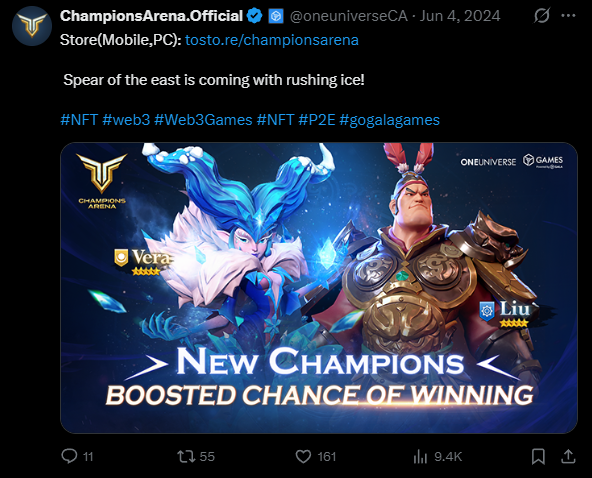
Task: Open view analytics bar chart icon
Action: coord(420,456)
